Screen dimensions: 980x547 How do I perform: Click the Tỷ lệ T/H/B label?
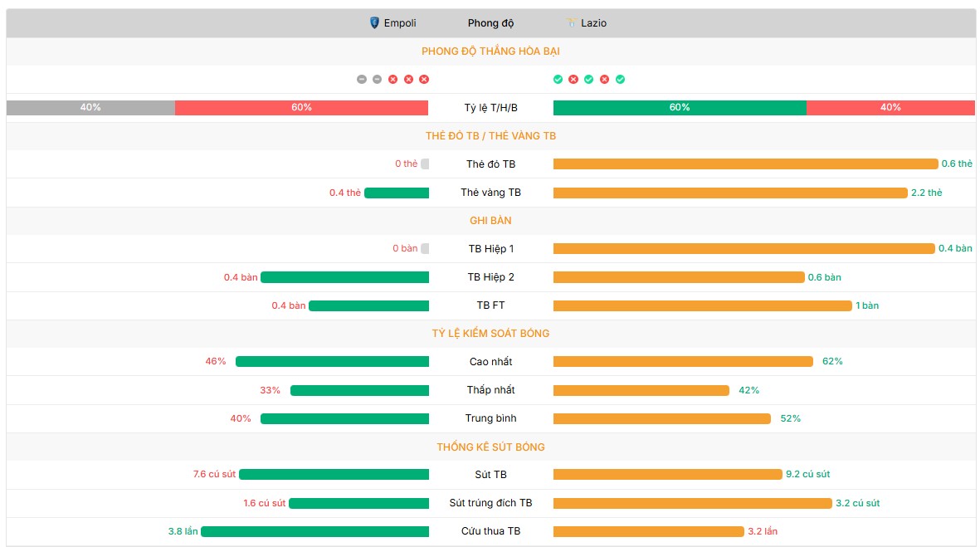coord(490,108)
